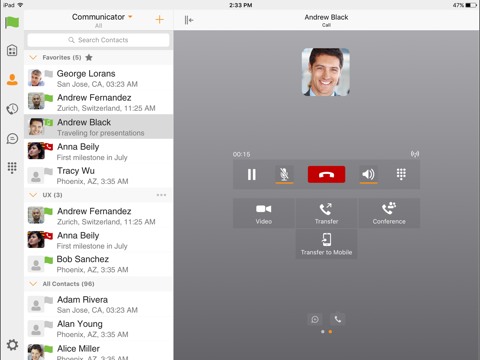Select George Lorans in Favorites
The image size is (480, 360).
[98, 78]
